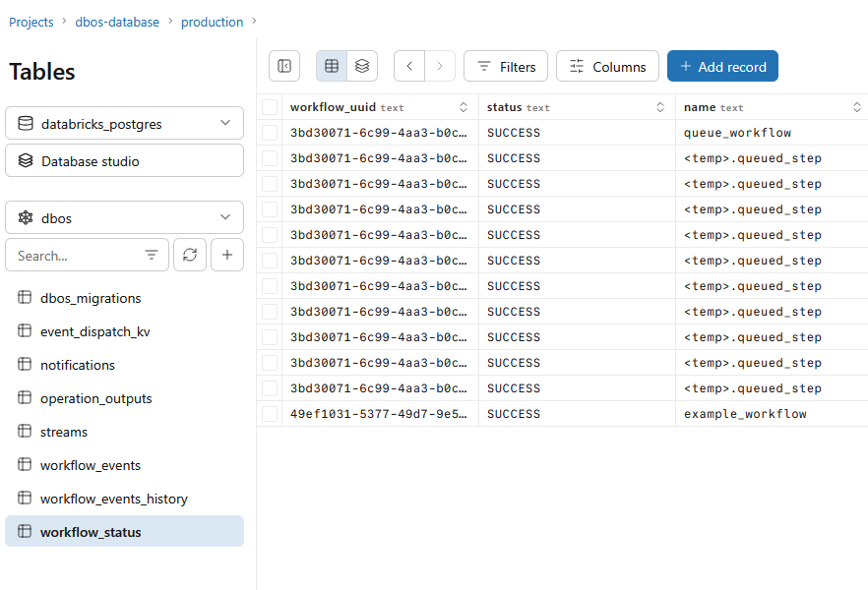Go to the previous page of records
The image size is (868, 590).
pyautogui.click(x=409, y=66)
